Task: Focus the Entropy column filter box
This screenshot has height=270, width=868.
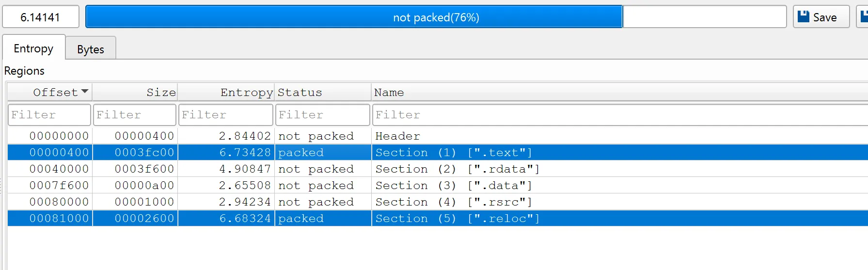Action: point(225,115)
